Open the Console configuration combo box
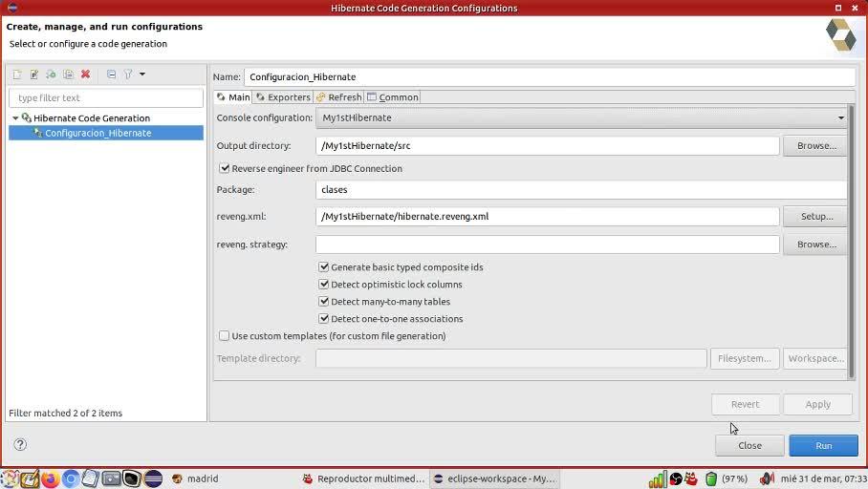Viewport: 868px width, 489px height. point(581,117)
